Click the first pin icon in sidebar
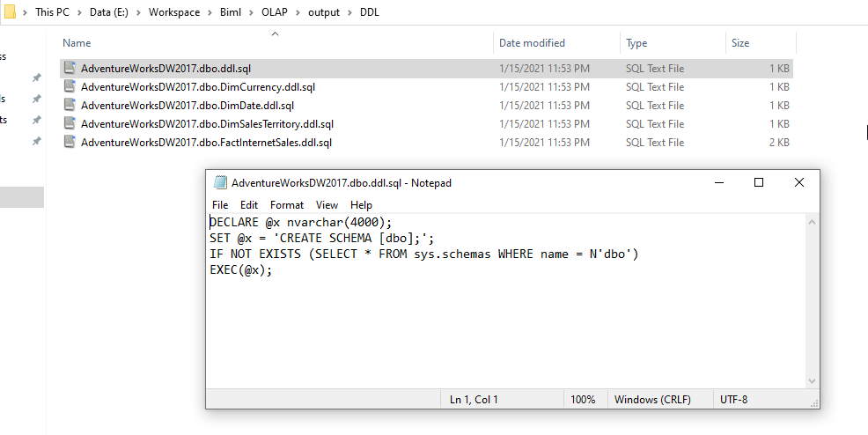 click(36, 78)
